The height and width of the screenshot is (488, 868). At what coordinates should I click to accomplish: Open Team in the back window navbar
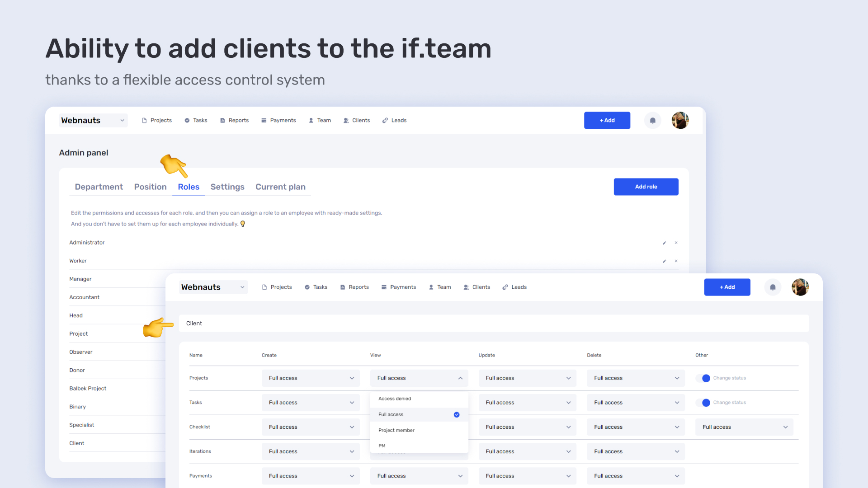tap(320, 120)
